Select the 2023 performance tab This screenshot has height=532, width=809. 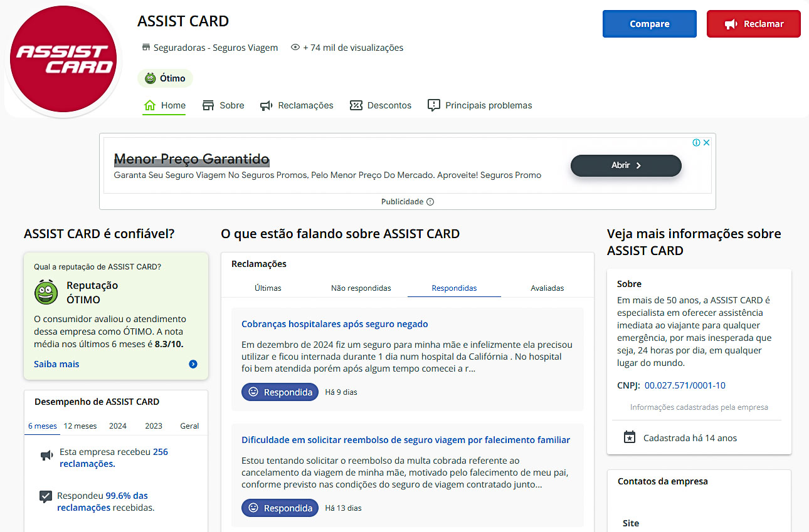154,425
